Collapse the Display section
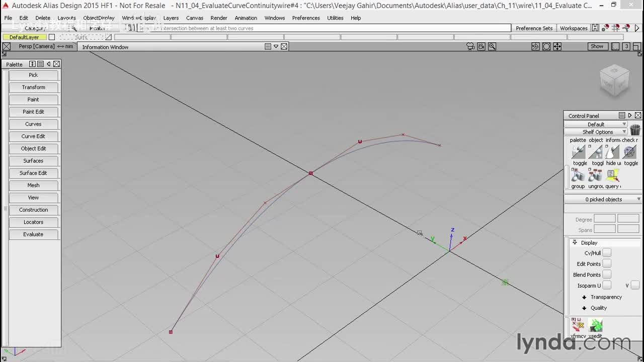This screenshot has width=644, height=362. 575,242
